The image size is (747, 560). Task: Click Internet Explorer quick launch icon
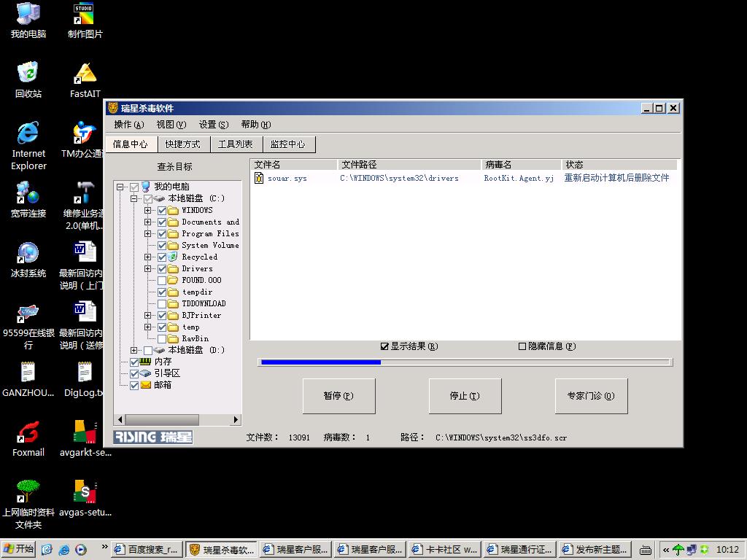tap(64, 550)
